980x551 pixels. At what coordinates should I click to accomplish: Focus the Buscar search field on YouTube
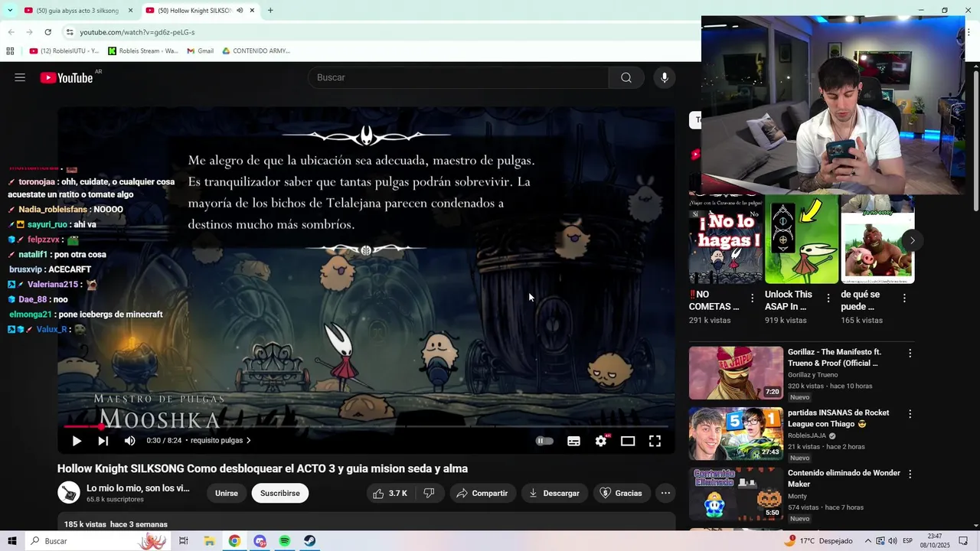point(458,77)
